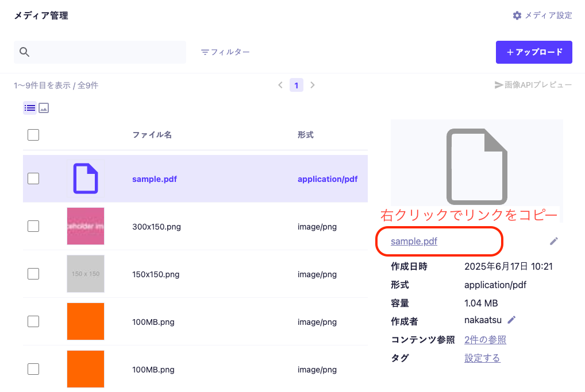Open the media settings gear icon
Screen dimensions: 585x392
coord(517,15)
